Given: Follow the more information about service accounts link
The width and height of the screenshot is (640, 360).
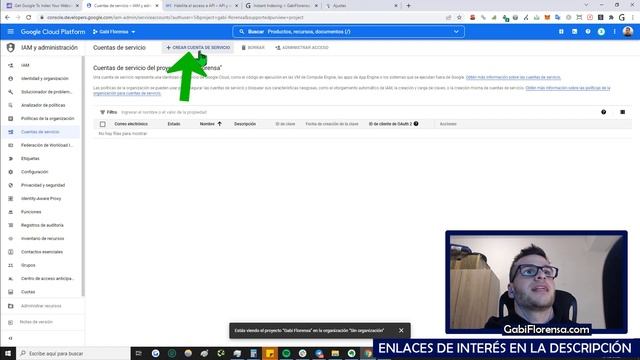Looking at the screenshot, I should pos(513,77).
